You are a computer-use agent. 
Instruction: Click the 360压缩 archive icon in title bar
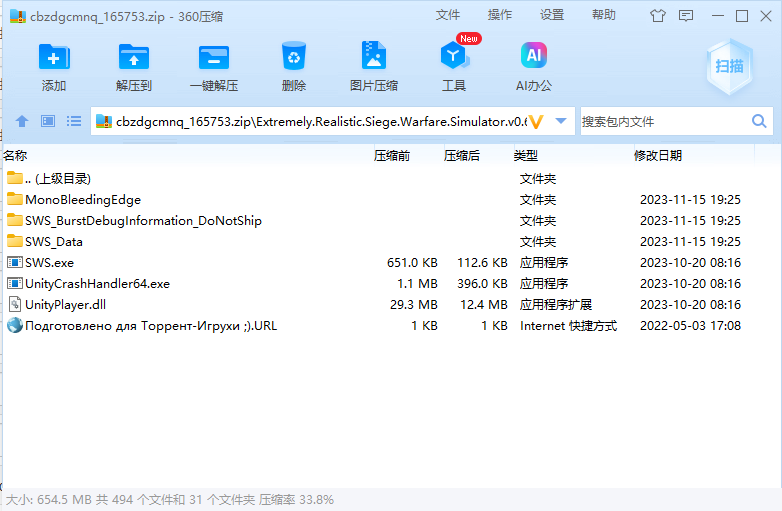[18, 16]
